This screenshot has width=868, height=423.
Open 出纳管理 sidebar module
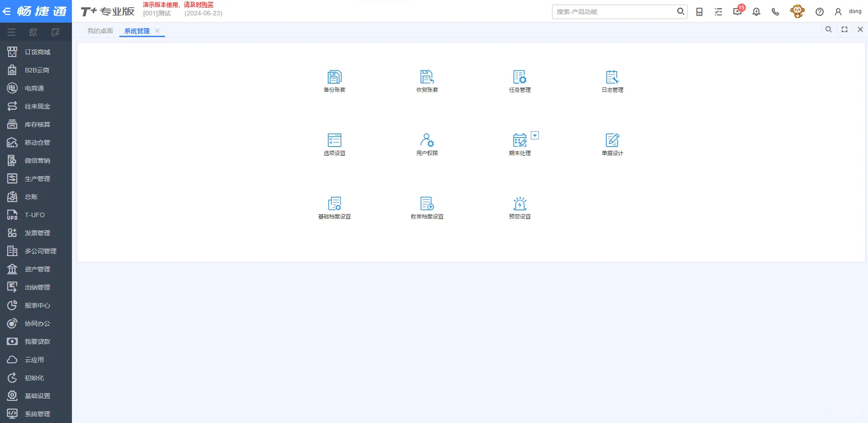pyautogui.click(x=36, y=287)
